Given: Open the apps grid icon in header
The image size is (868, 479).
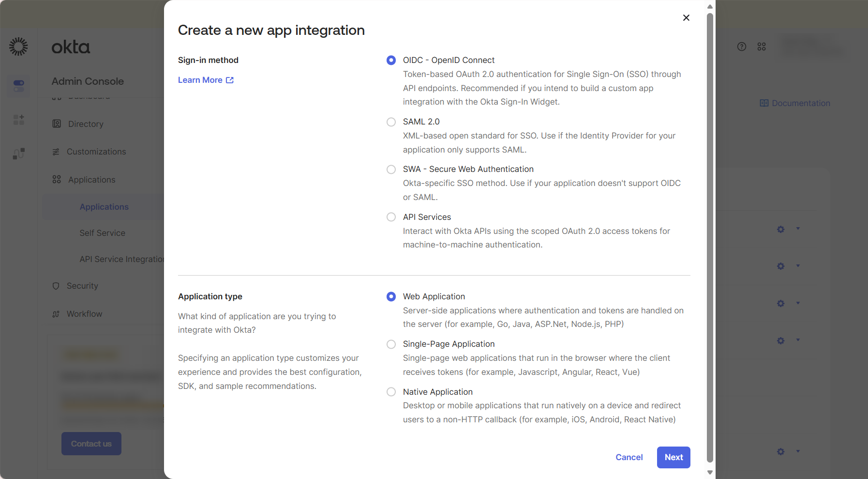Looking at the screenshot, I should pyautogui.click(x=762, y=46).
